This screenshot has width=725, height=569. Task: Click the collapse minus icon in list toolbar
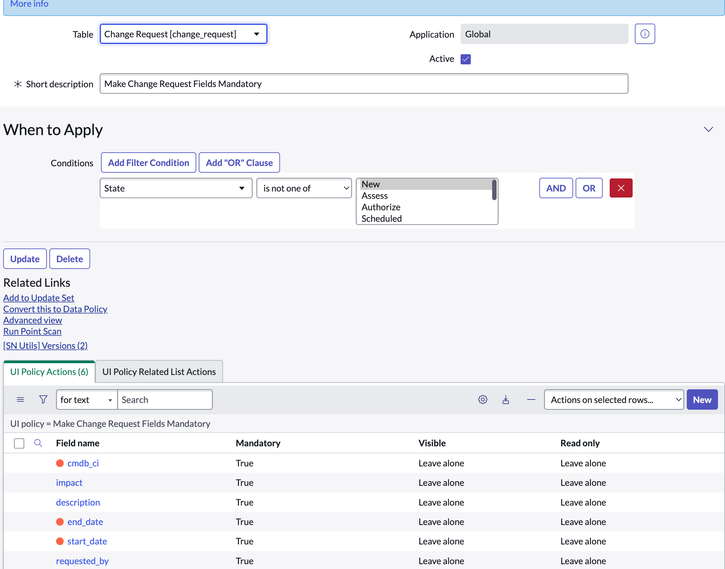point(531,399)
